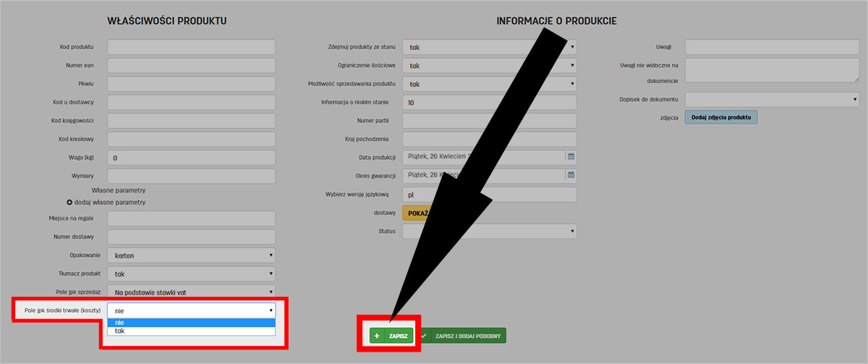Image resolution: width=868 pixels, height=364 pixels.
Task: Click calendar icon for Data produkcji
Action: (570, 156)
